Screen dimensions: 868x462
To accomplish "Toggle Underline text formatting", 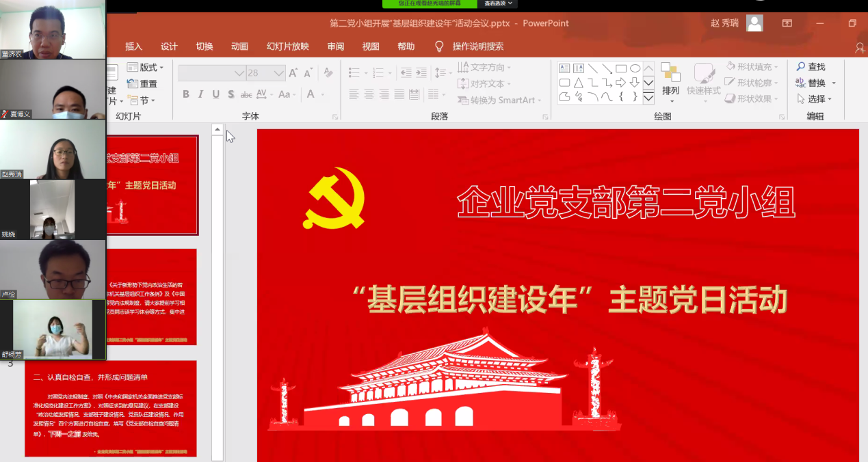I will [x=216, y=94].
